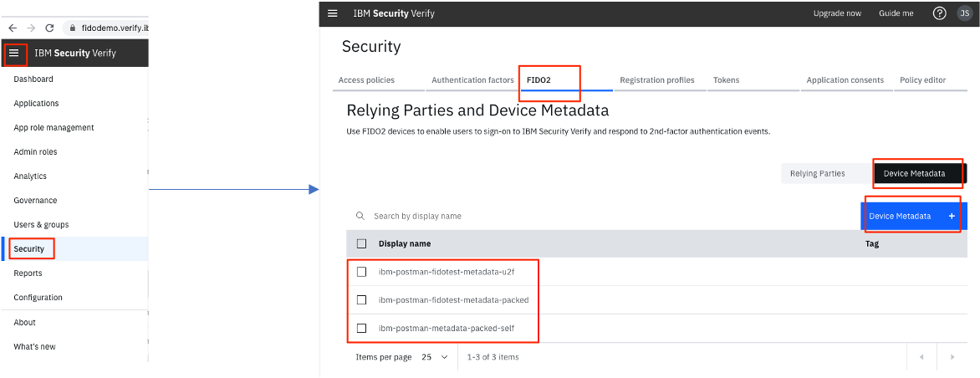Screen dimensions: 980x378
Task: Check the ibm-postman-fidotest-metadata-u2f row
Action: coord(361,272)
